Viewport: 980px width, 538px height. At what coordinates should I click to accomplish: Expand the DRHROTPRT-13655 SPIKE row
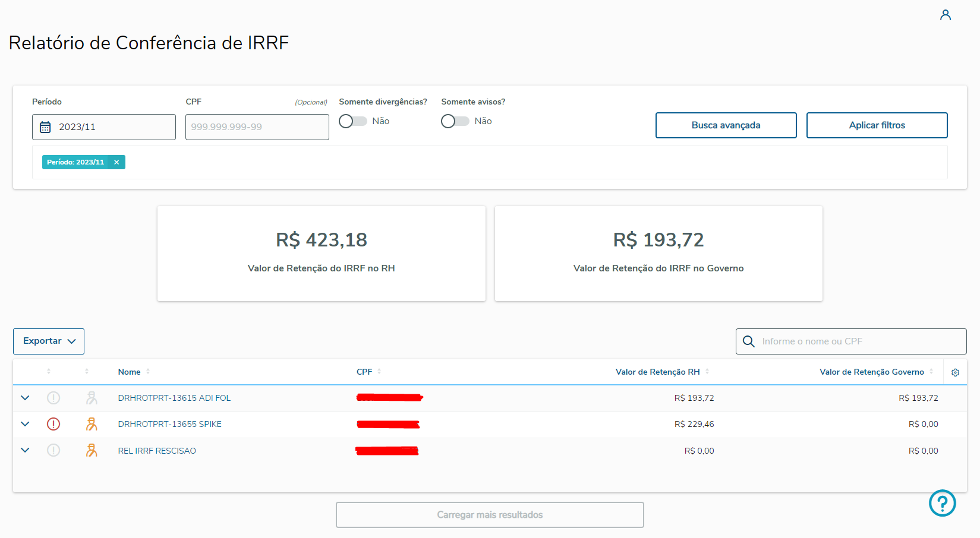[25, 424]
